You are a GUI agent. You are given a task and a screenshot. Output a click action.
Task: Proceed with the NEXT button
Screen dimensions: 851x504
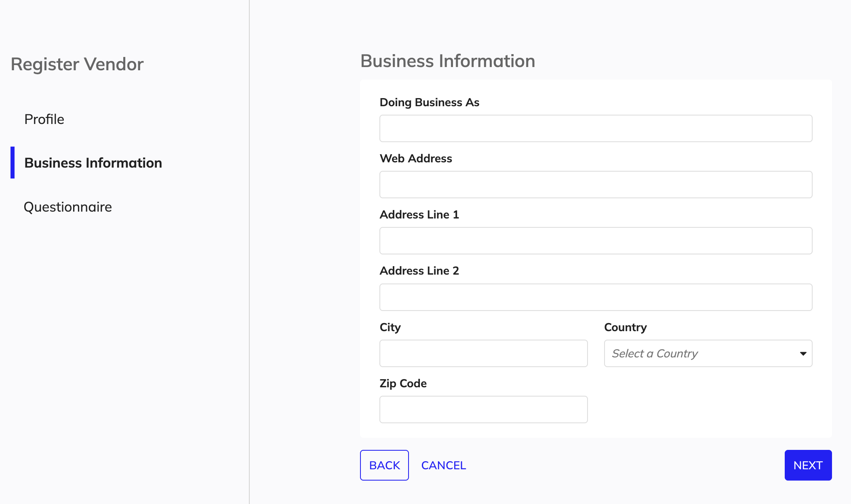(808, 465)
